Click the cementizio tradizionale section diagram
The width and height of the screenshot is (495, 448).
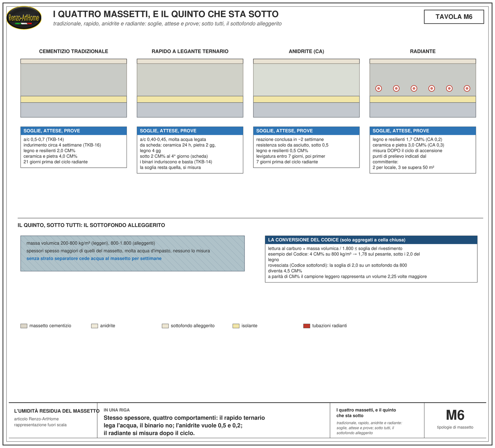tap(74, 88)
